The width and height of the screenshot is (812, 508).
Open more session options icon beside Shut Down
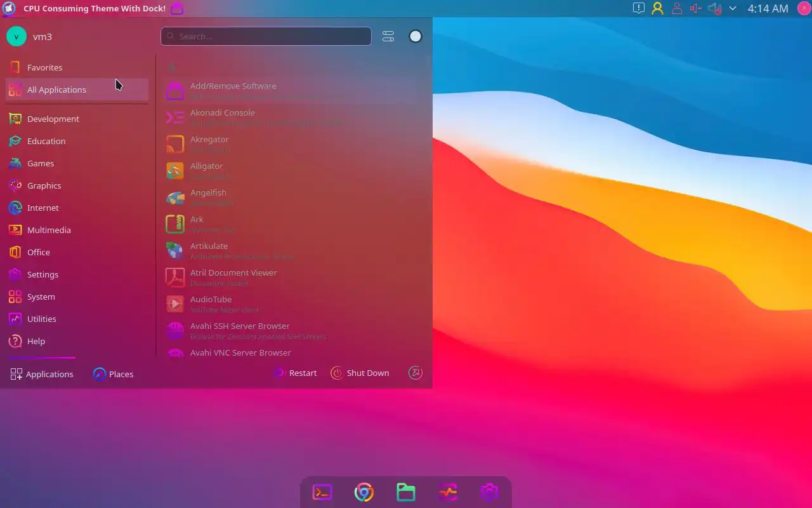416,373
